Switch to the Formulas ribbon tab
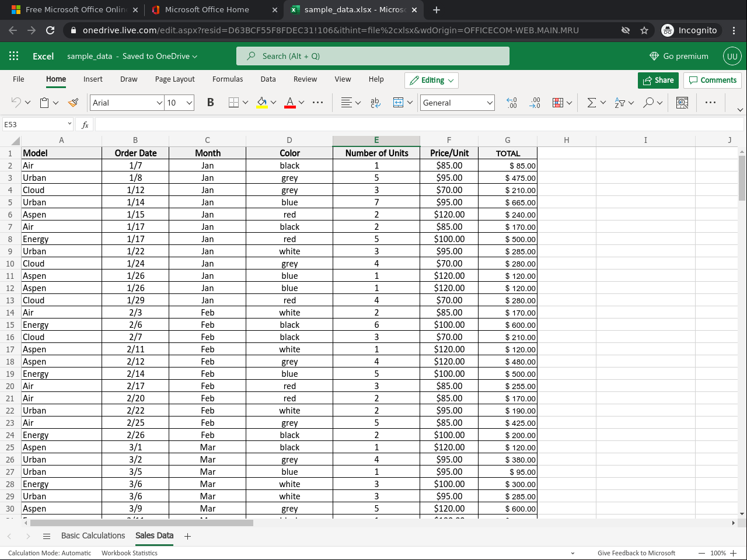This screenshot has width=747, height=560. (228, 79)
